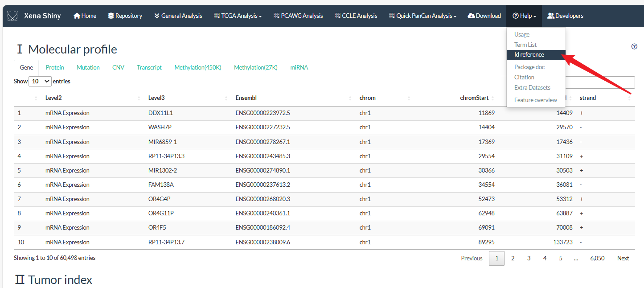Click the Showing 1 to 10 entries text
Image resolution: width=644 pixels, height=288 pixels.
(x=54, y=258)
